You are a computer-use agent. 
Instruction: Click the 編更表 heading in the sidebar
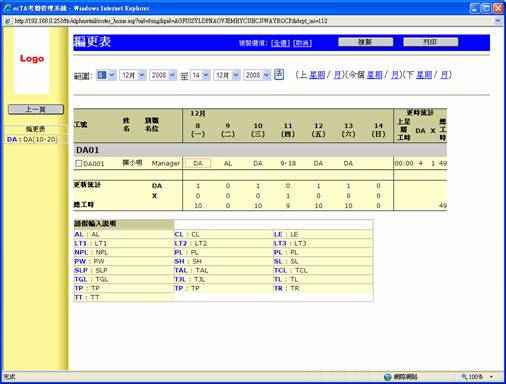tap(36, 129)
